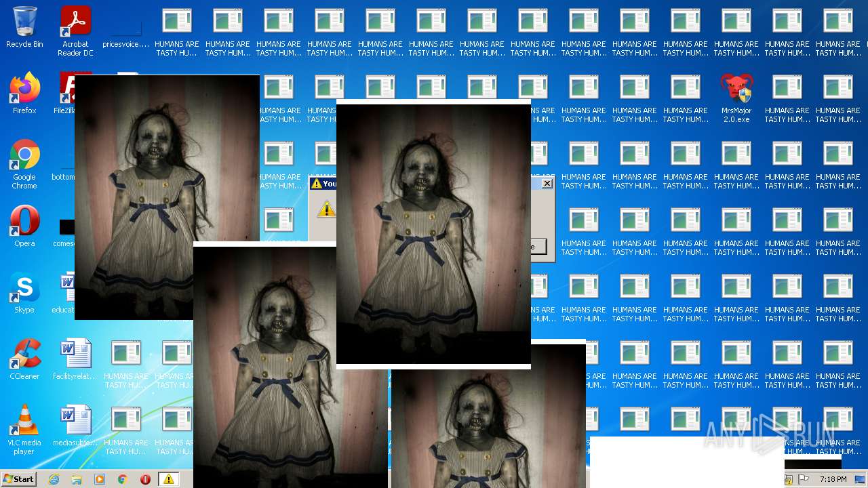Click the doll picture covering the warning dialog
This screenshot has height=488, width=868.
433,234
